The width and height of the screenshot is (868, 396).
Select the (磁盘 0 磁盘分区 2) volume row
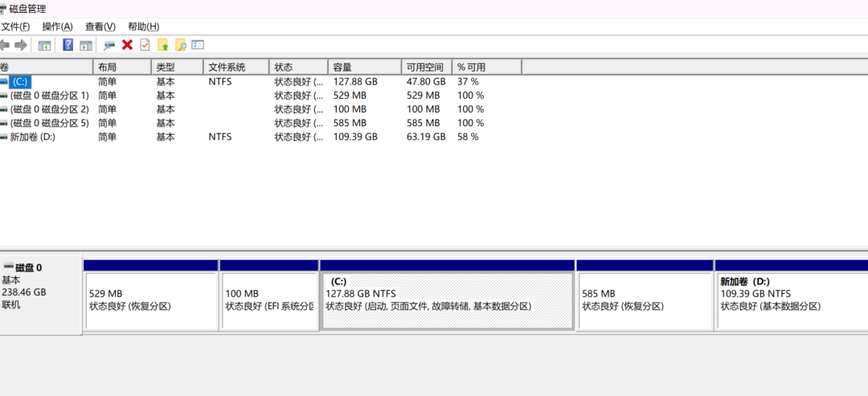(x=49, y=109)
